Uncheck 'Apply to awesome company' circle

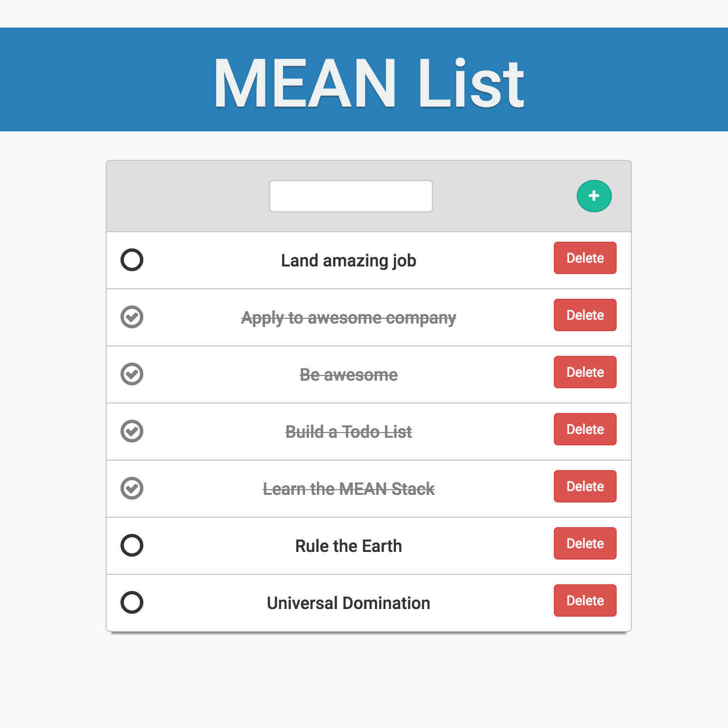coord(132,317)
